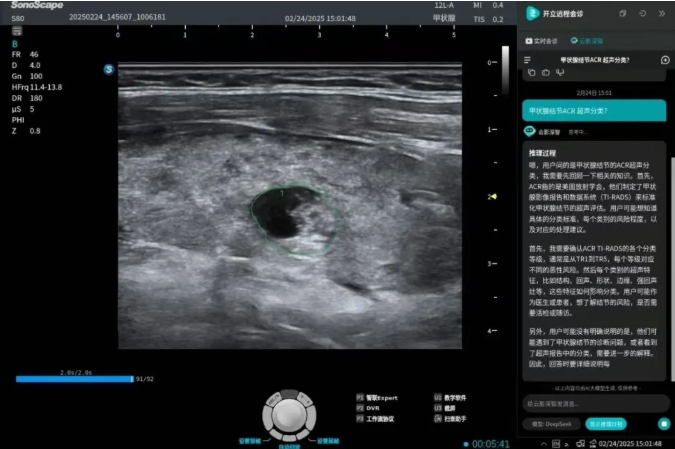
Task: Open the conversation list hamburger icon
Action: coord(527,60)
